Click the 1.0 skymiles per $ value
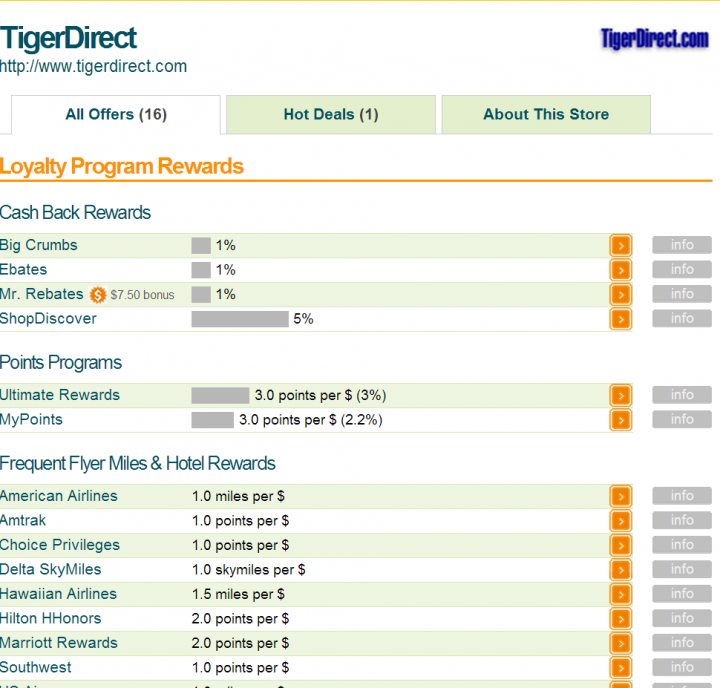 [248, 570]
